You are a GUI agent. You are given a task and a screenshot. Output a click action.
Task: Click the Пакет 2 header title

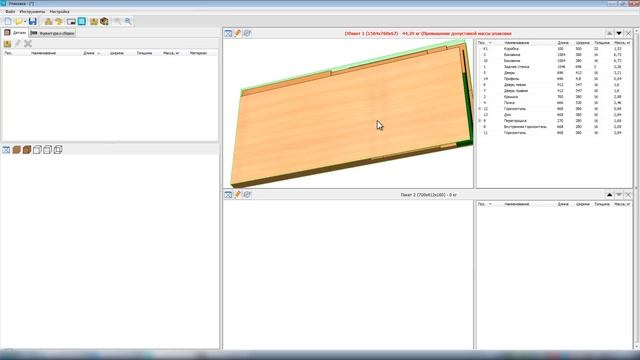(x=429, y=195)
